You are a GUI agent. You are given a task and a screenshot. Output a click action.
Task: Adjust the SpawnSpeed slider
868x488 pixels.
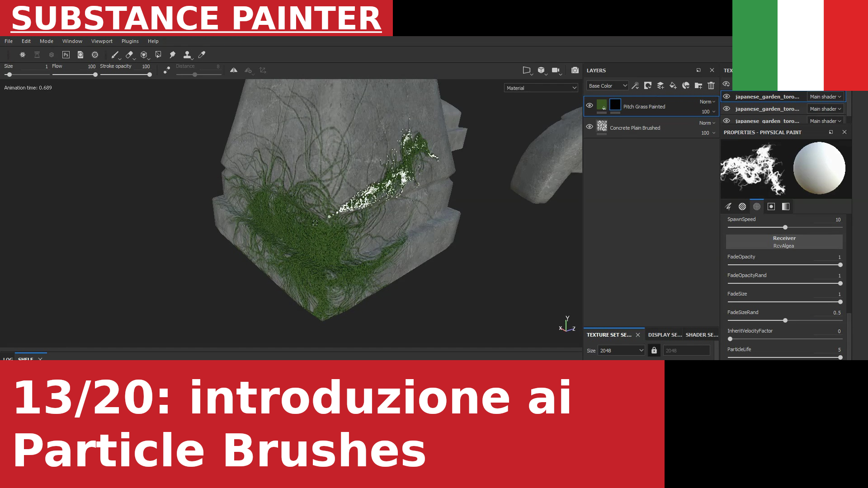point(785,227)
